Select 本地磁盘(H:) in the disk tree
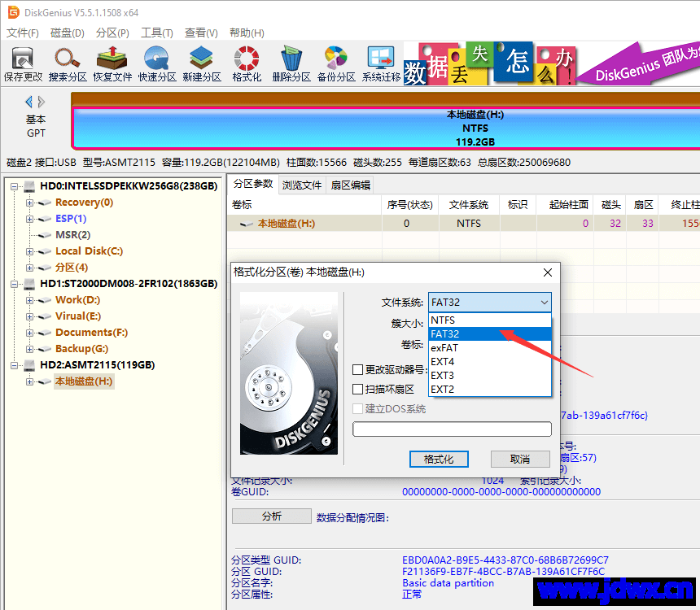 [84, 381]
